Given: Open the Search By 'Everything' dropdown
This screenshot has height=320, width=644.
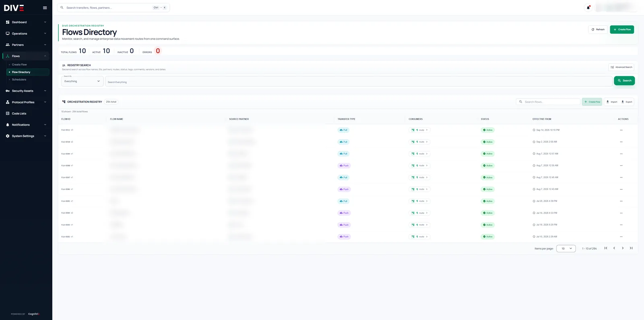Looking at the screenshot, I should click(82, 81).
